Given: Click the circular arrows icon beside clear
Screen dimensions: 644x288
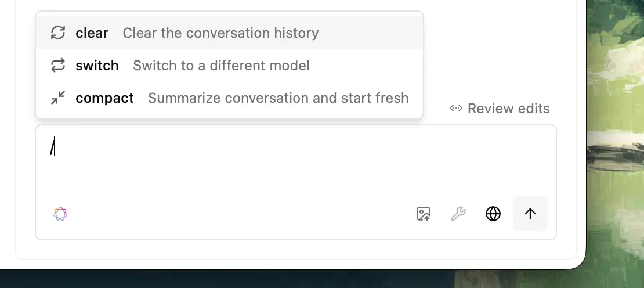Looking at the screenshot, I should [58, 33].
